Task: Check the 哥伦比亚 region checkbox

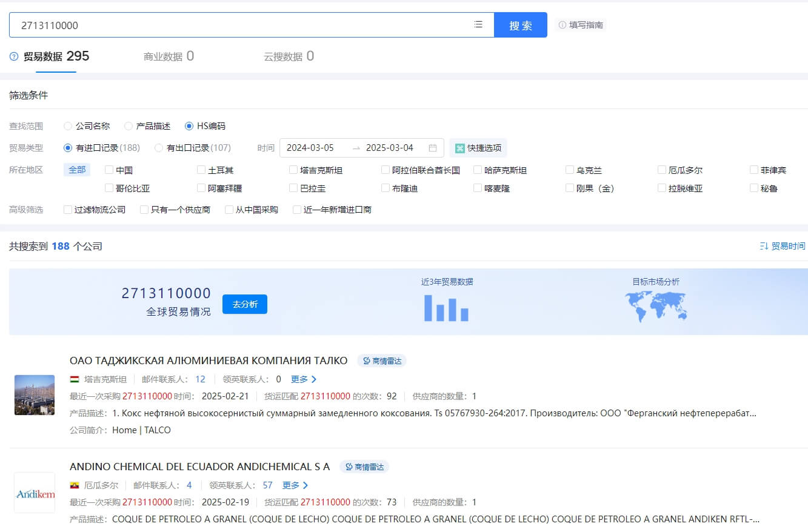Action: (109, 188)
